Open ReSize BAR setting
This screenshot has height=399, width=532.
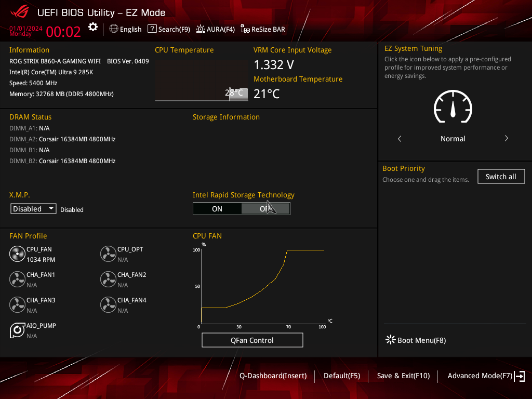(263, 30)
